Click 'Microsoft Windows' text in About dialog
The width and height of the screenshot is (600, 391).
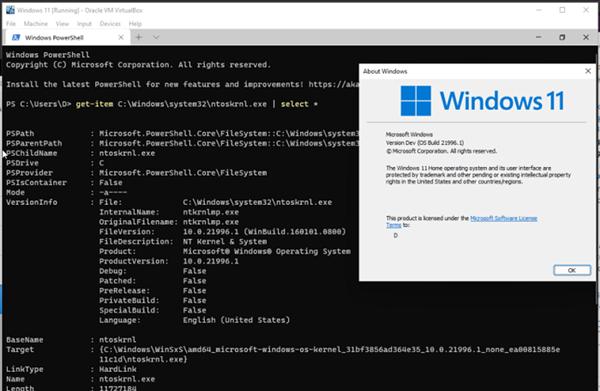409,134
